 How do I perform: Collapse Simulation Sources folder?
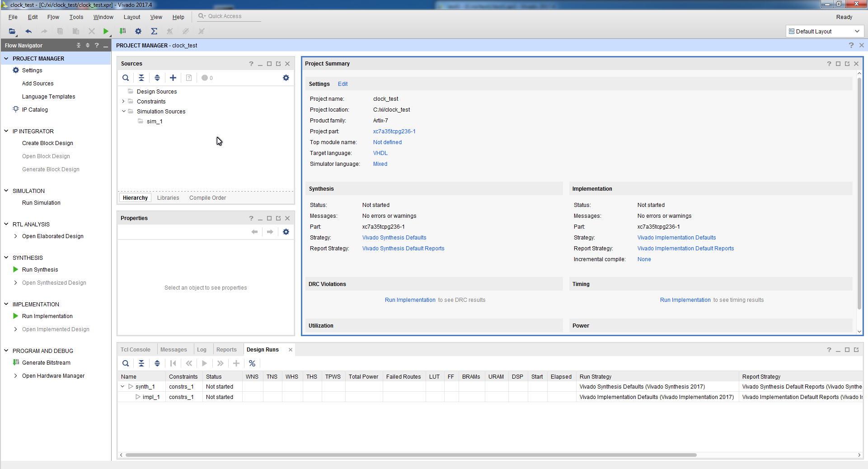pos(123,112)
